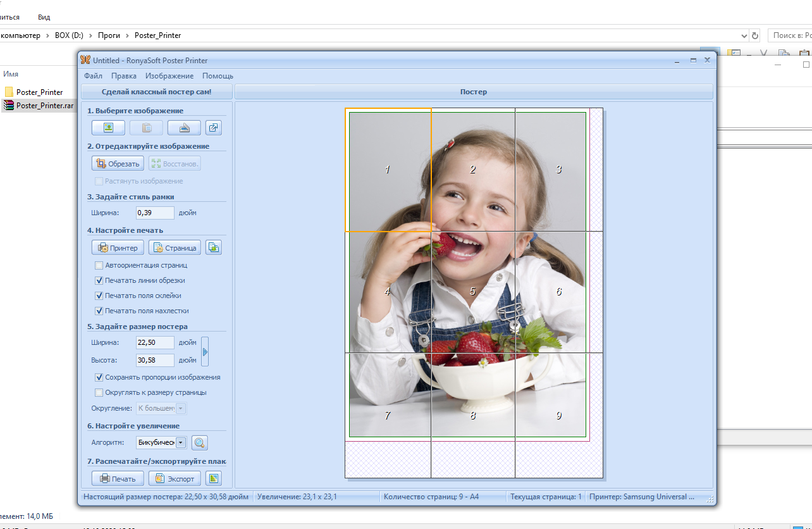Check Округлять к размеру страницы
The width and height of the screenshot is (812, 529).
coord(99,392)
